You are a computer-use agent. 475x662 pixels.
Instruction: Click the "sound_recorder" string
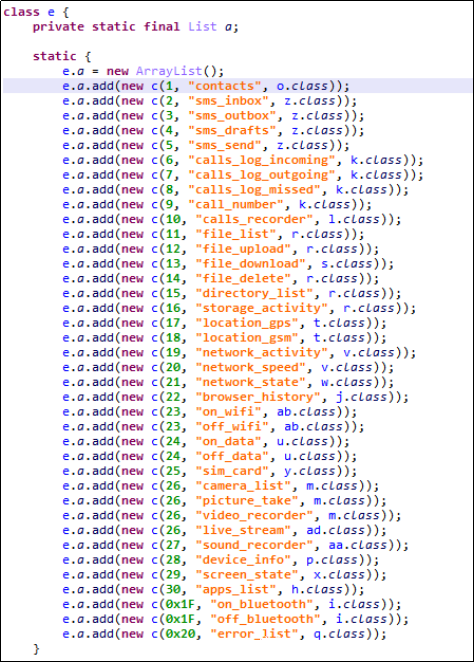click(x=254, y=545)
